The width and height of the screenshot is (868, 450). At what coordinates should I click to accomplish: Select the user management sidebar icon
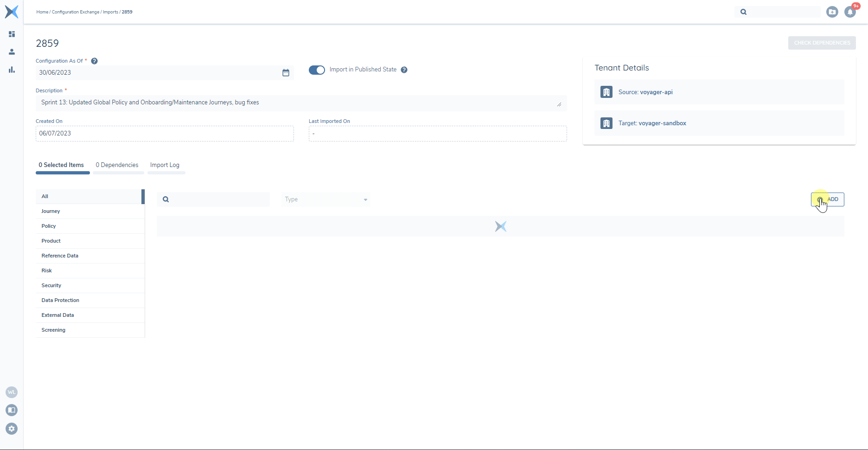click(x=12, y=51)
